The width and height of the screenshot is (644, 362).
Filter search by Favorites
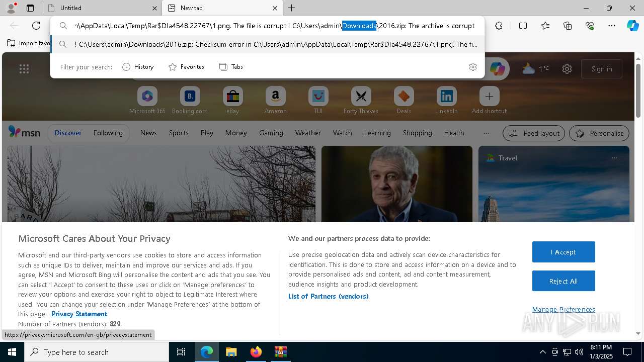187,67
